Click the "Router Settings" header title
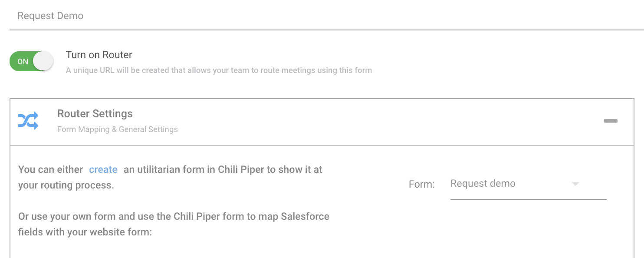644x258 pixels. point(95,114)
